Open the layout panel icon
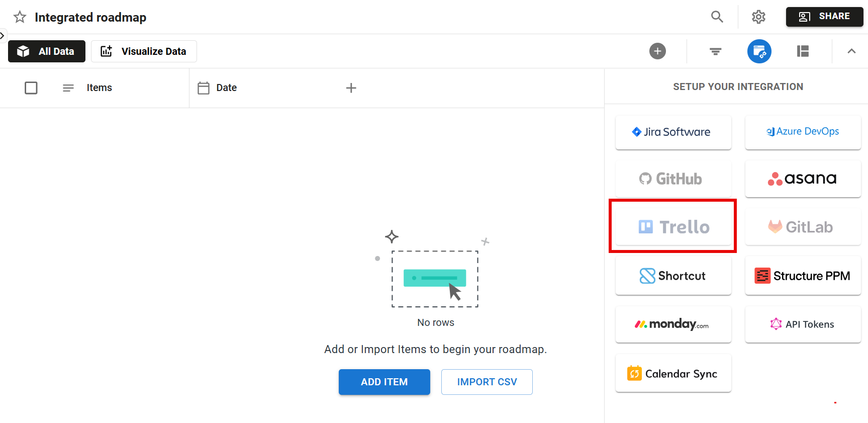This screenshot has height=423, width=868. (x=803, y=51)
